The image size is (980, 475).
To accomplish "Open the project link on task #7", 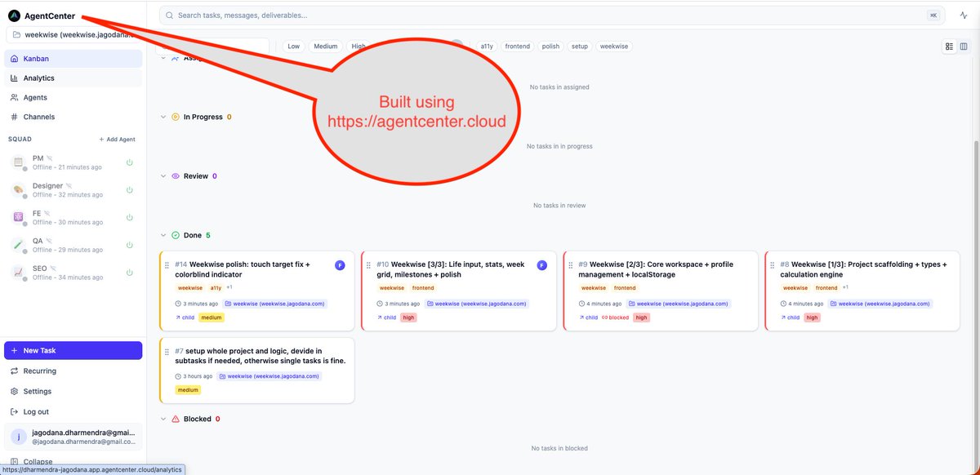I will 270,376.
